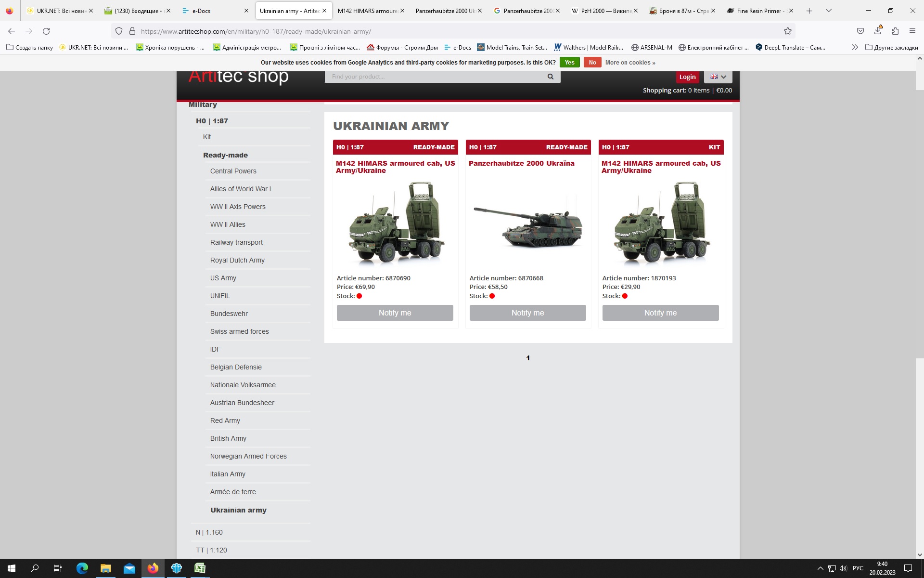Show more bookmarks via the double chevron
This screenshot has width=924, height=578.
(x=854, y=47)
